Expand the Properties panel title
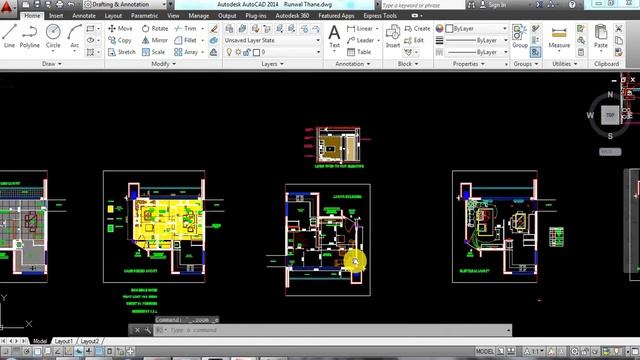The image size is (640, 360). click(469, 64)
